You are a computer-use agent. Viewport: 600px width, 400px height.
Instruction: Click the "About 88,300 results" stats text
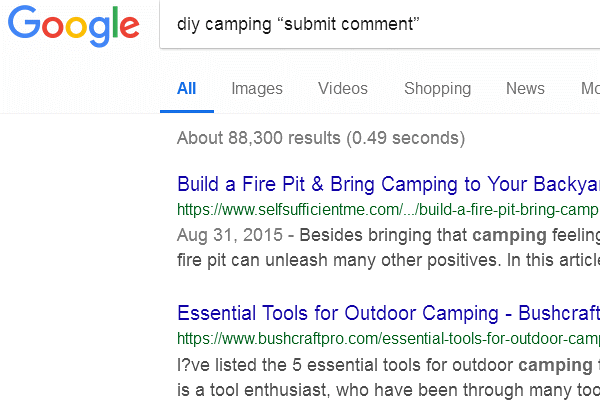320,138
